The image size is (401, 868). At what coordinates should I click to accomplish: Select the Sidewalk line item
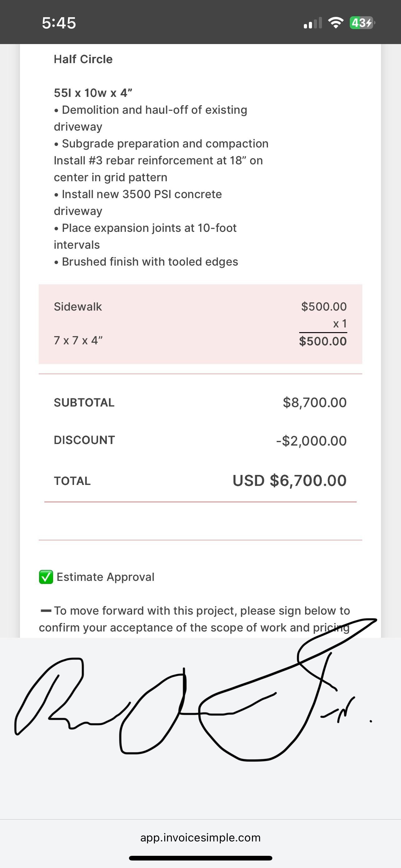coord(78,307)
